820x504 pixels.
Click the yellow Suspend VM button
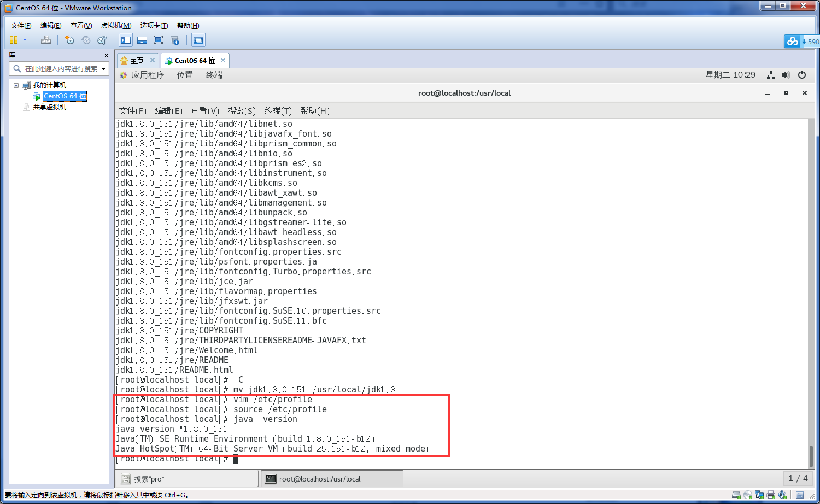click(x=14, y=40)
